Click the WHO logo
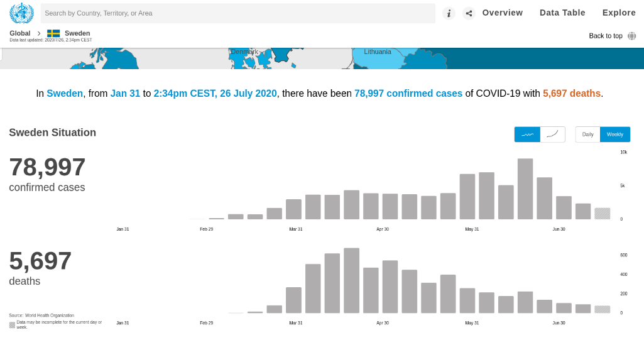The image size is (644, 340). (x=21, y=13)
